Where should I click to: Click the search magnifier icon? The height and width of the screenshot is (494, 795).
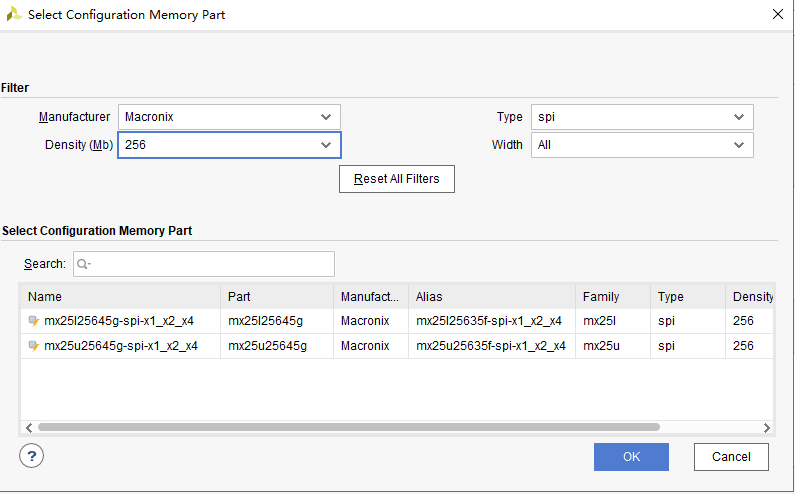click(x=83, y=264)
